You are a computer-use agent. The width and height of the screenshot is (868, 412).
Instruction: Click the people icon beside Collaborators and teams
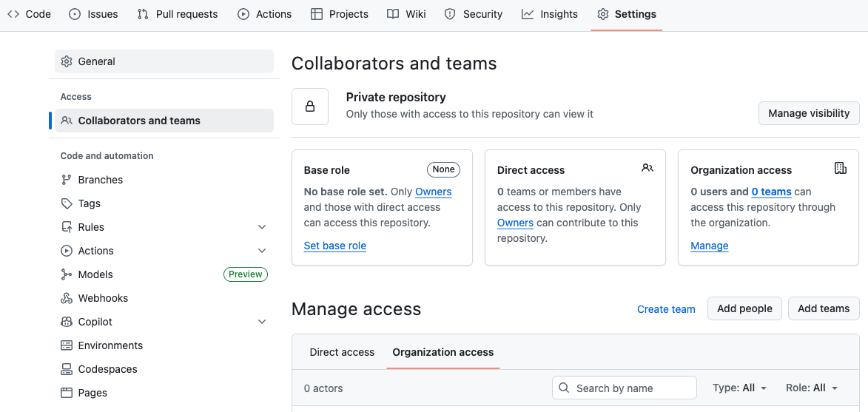[x=67, y=121]
